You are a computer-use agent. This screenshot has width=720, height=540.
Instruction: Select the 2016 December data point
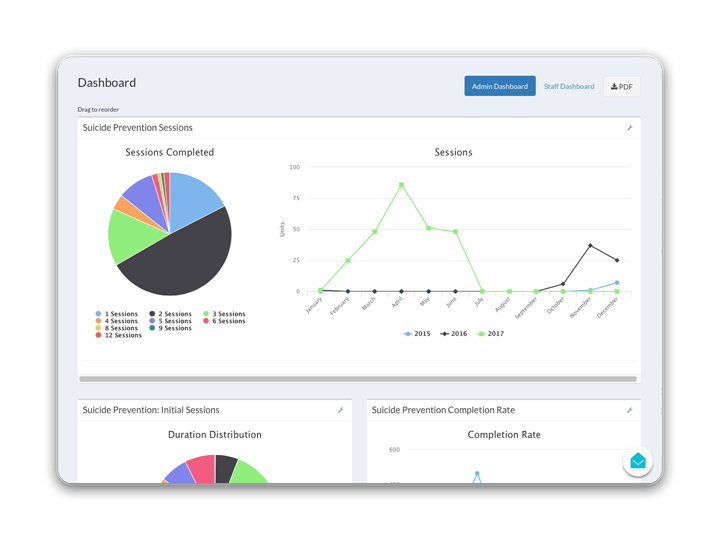(x=617, y=260)
